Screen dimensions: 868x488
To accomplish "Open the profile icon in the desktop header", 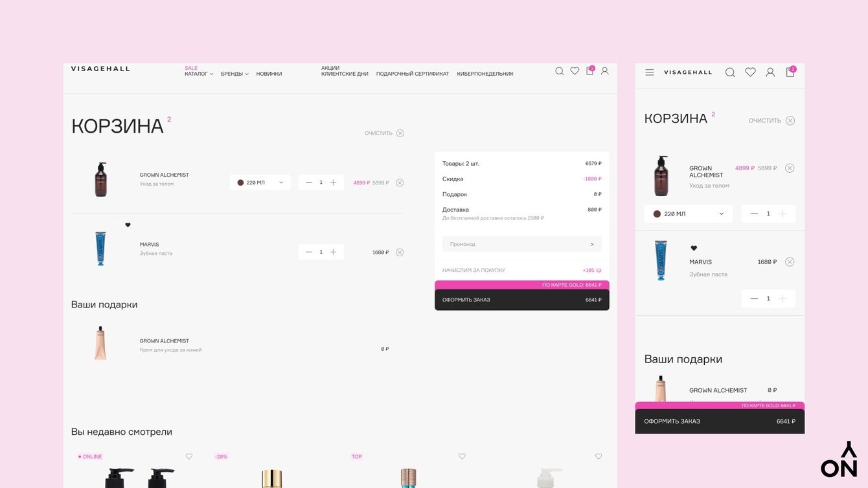I will pos(605,71).
